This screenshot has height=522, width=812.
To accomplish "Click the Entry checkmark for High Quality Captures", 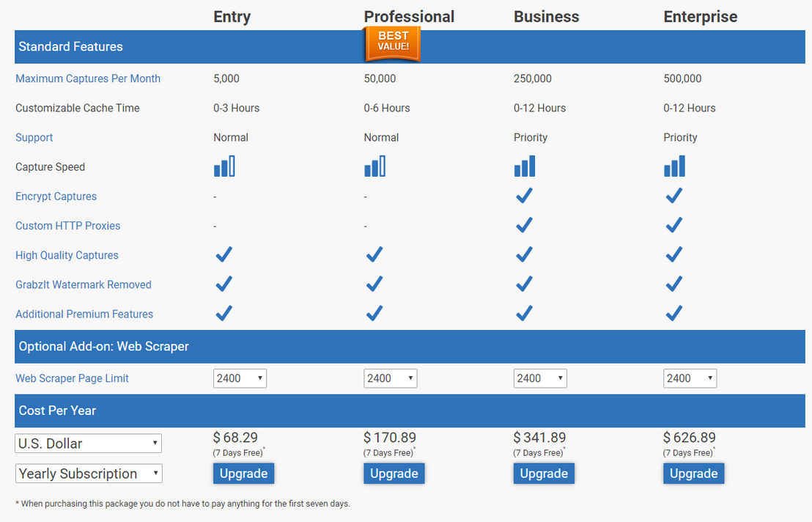I will (x=224, y=254).
